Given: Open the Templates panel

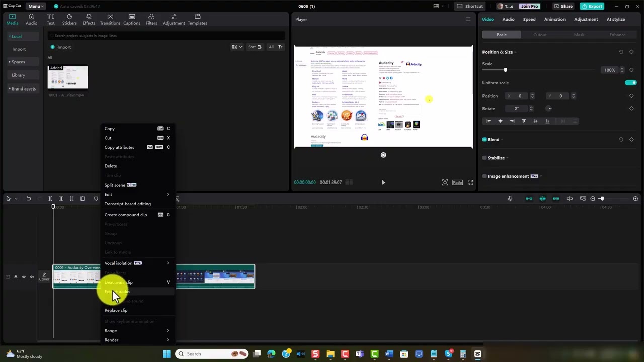Looking at the screenshot, I should (197, 19).
